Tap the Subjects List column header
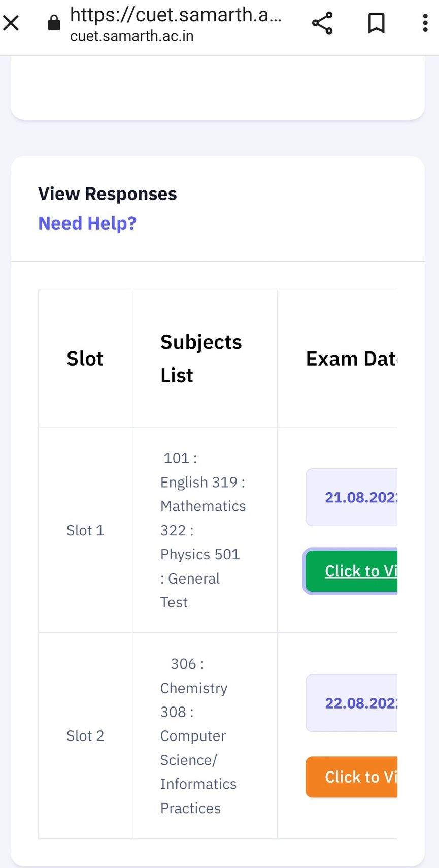The width and height of the screenshot is (439, 868). (x=201, y=359)
